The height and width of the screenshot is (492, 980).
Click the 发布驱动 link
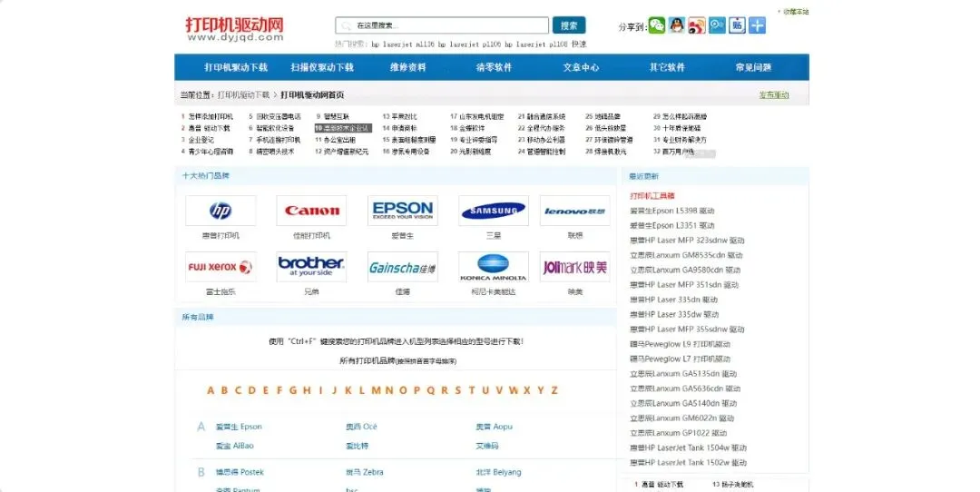774,95
